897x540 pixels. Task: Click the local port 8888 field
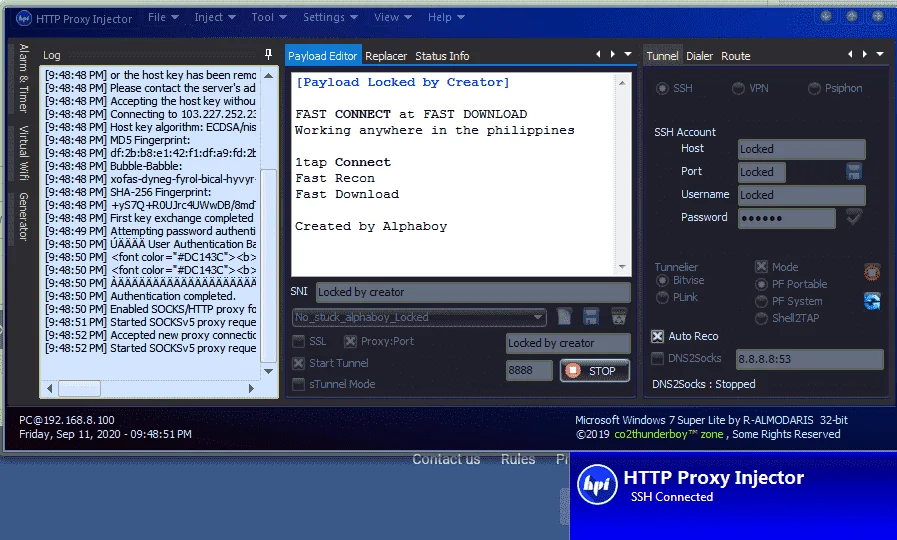(529, 371)
